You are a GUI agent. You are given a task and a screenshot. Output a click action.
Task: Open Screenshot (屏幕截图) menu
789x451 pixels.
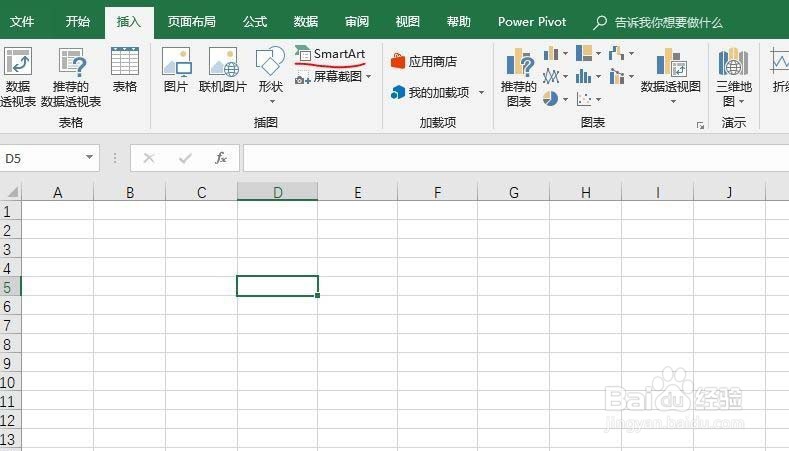pos(333,77)
